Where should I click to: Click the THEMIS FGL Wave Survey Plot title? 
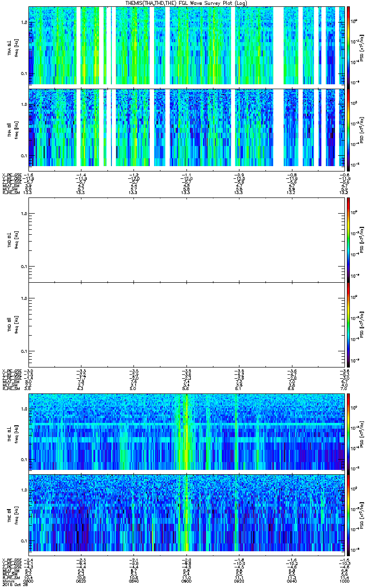pos(187,3)
